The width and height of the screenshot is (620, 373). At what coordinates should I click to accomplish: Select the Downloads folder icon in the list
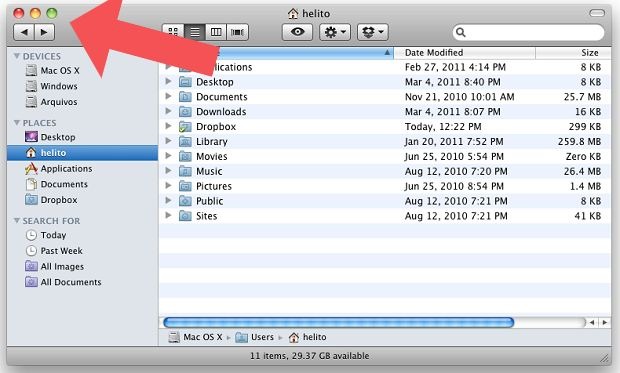point(185,112)
